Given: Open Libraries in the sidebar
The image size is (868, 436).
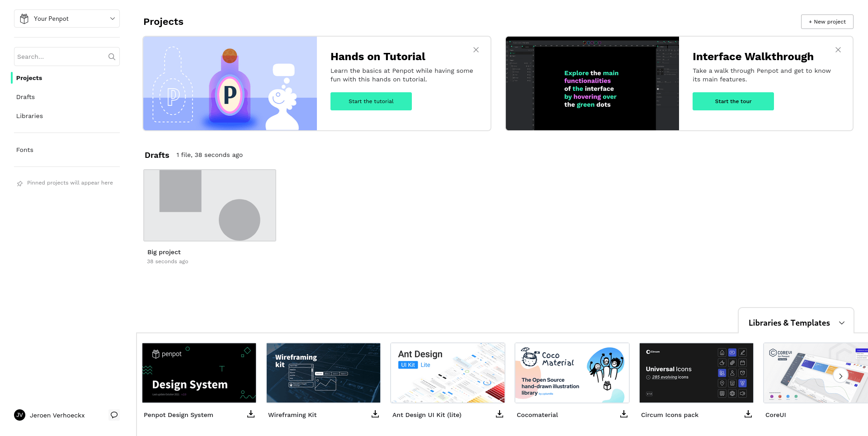Looking at the screenshot, I should tap(29, 116).
